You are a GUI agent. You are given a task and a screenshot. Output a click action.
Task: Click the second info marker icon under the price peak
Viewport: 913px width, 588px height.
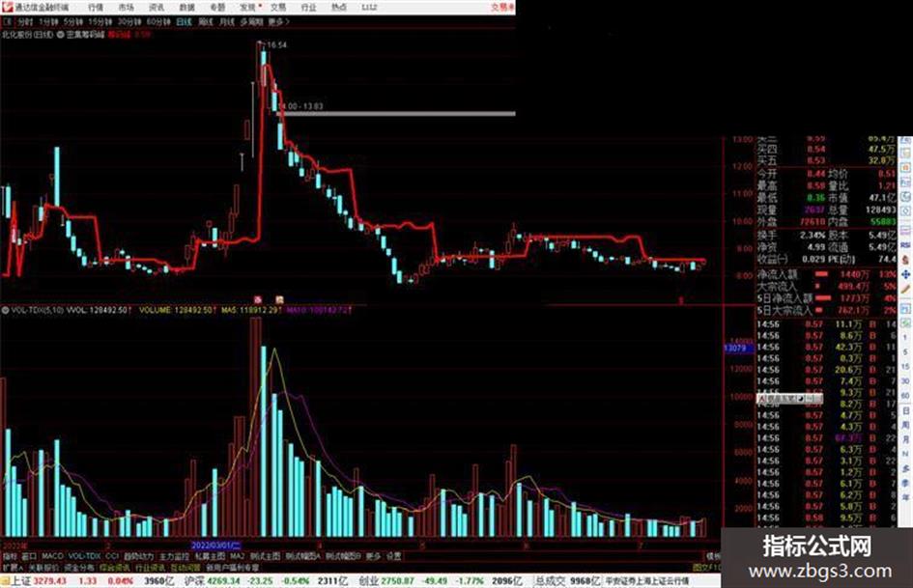pyautogui.click(x=279, y=300)
